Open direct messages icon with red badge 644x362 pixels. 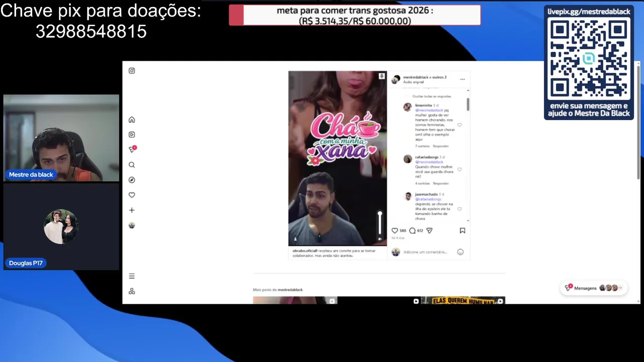(x=132, y=149)
